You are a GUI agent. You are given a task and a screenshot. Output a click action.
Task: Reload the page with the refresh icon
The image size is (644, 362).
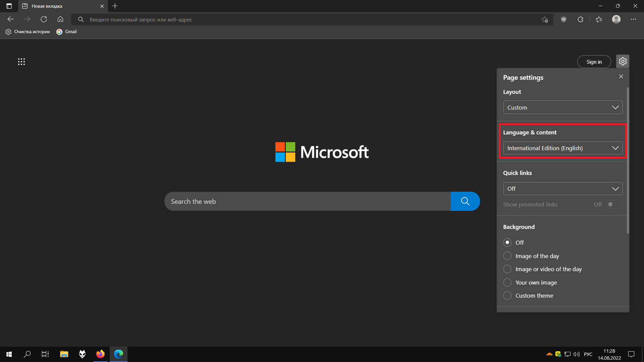pos(44,19)
